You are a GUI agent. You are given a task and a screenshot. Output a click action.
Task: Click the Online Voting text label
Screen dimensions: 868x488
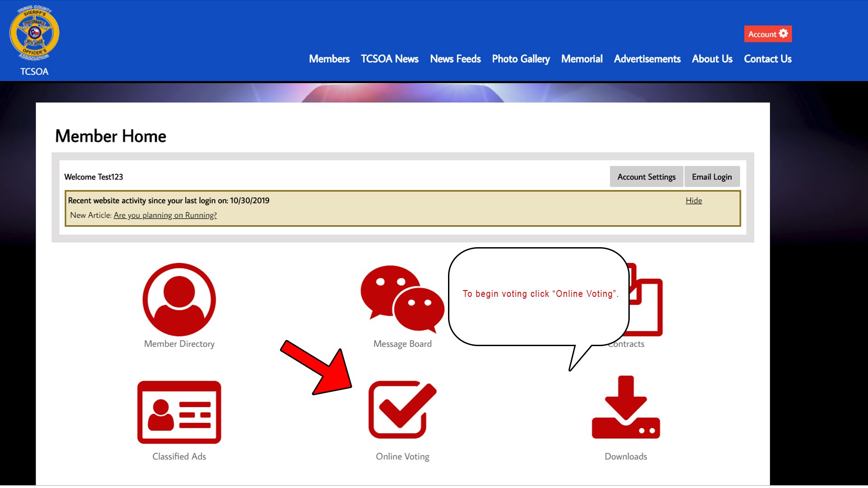click(x=402, y=457)
